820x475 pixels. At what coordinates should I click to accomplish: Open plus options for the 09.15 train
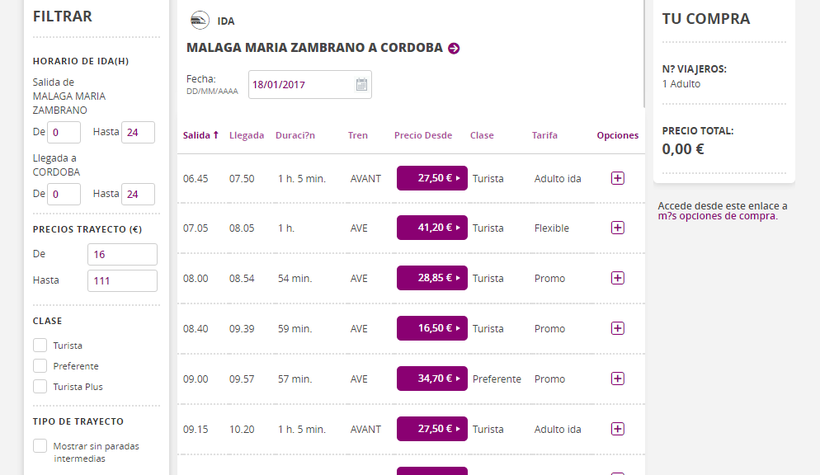[x=617, y=429]
